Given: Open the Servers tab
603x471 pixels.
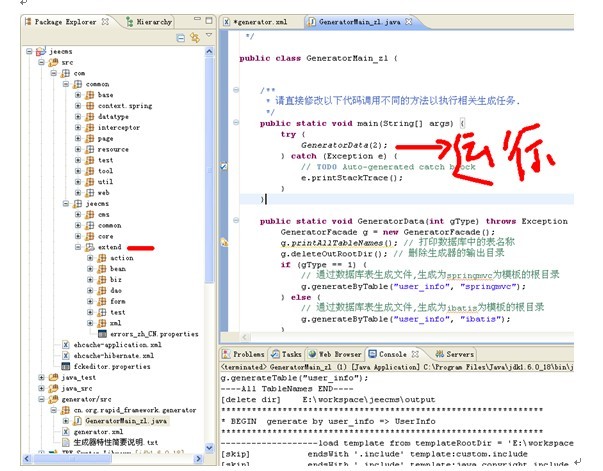Looking at the screenshot, I should pos(455,354).
